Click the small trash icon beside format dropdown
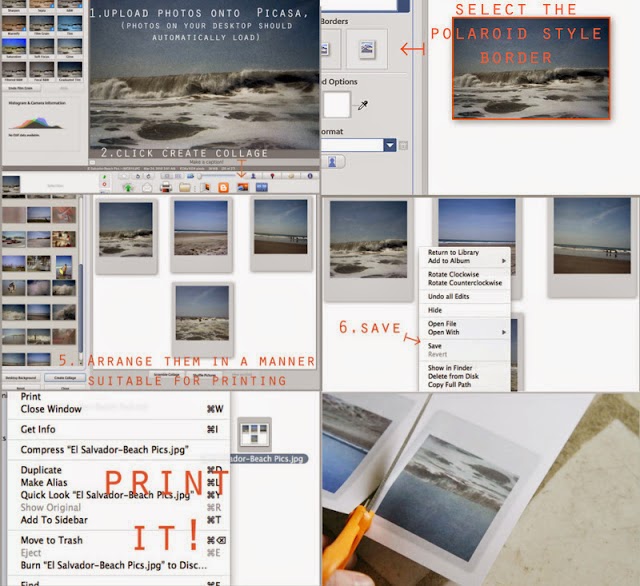Viewport: 640px width, 586px height. (x=403, y=145)
